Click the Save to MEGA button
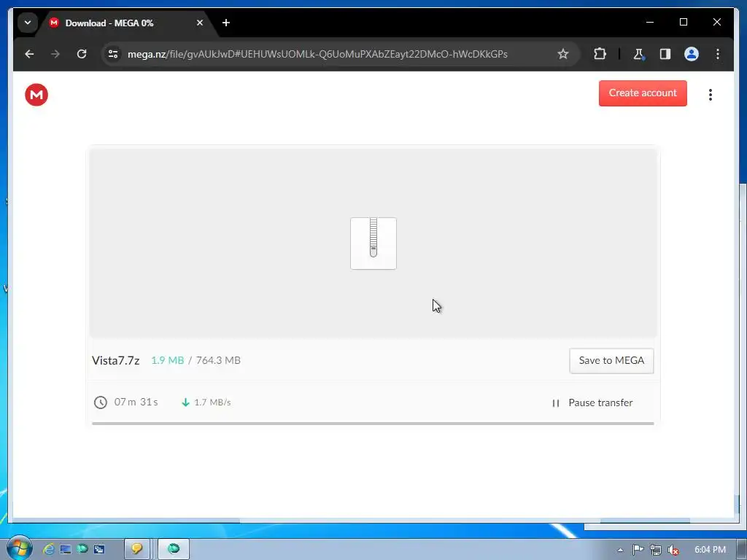Viewport: 747px width, 560px height. click(611, 360)
